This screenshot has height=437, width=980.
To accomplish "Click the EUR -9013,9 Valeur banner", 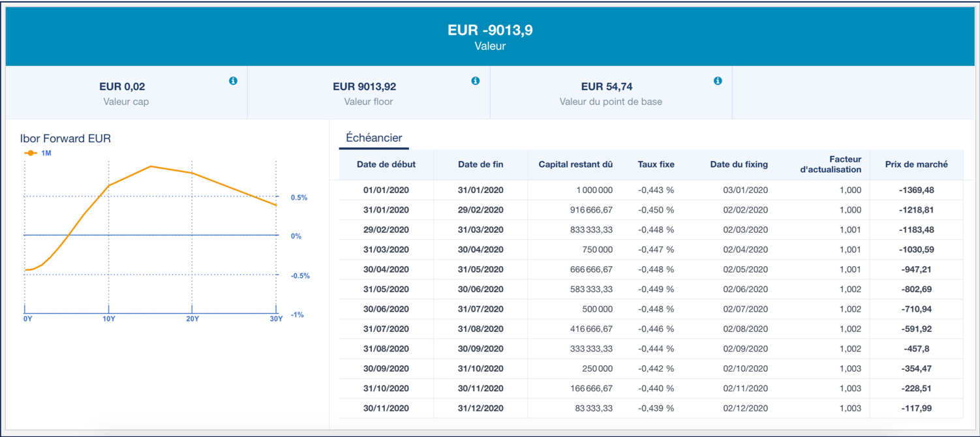I will pyautogui.click(x=489, y=37).
